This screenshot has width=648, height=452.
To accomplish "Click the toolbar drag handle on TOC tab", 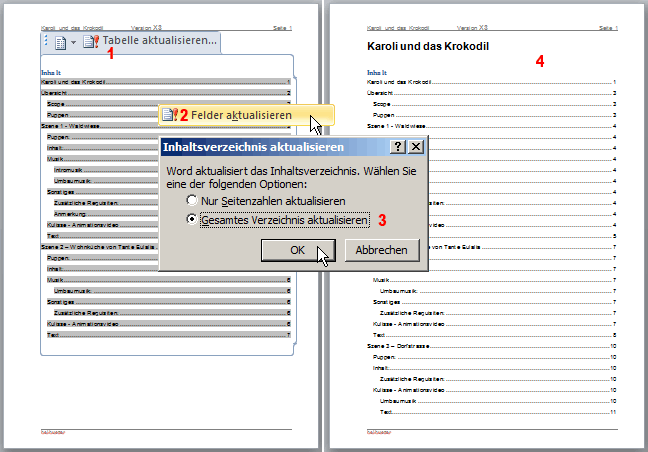I will click(47, 42).
